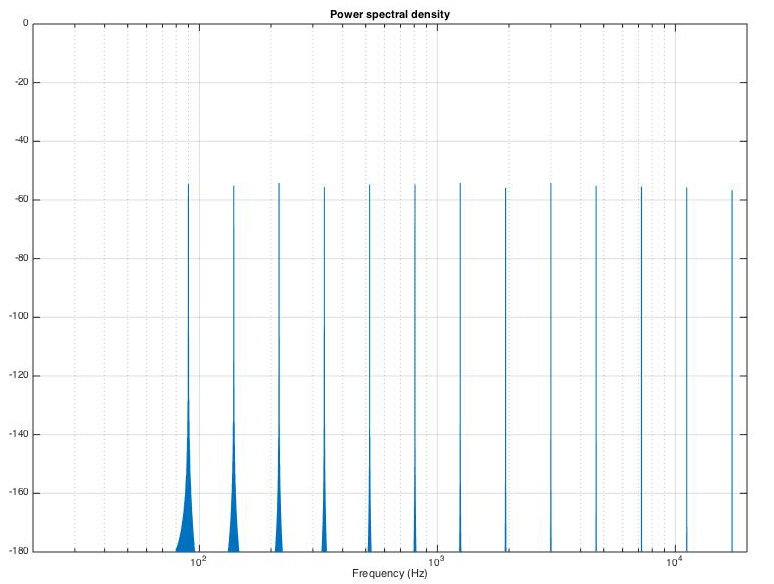Select the "-180" y-axis tick label
Image resolution: width=774 pixels, height=584 pixels.
(19, 551)
